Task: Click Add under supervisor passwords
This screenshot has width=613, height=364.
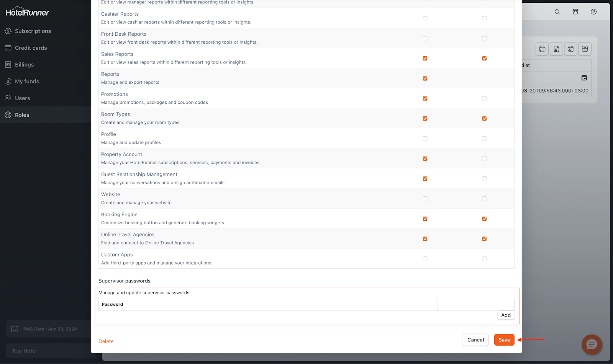Action: (x=506, y=315)
